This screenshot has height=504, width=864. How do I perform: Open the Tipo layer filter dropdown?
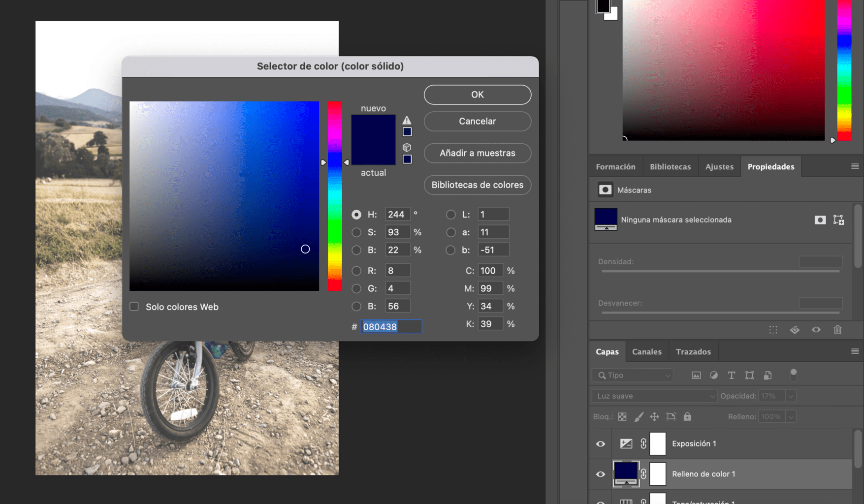633,376
